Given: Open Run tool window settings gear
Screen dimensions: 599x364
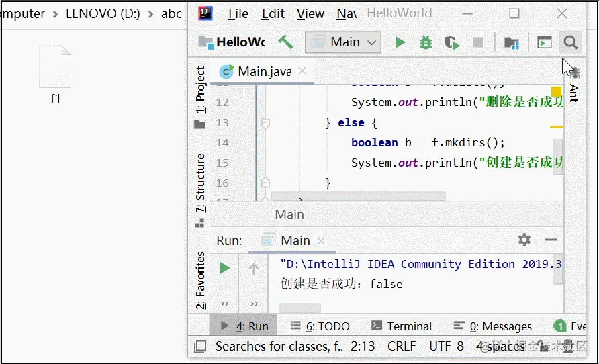Looking at the screenshot, I should coord(524,240).
